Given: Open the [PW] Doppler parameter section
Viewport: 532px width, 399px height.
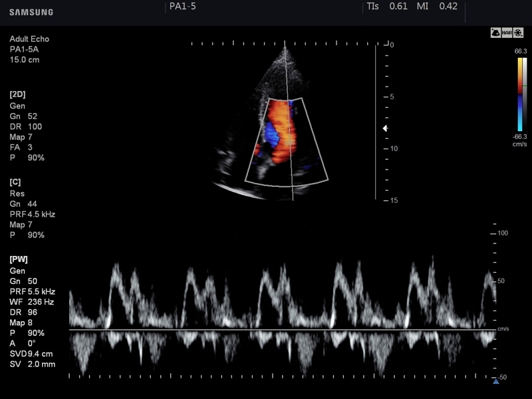Looking at the screenshot, I should (19, 259).
